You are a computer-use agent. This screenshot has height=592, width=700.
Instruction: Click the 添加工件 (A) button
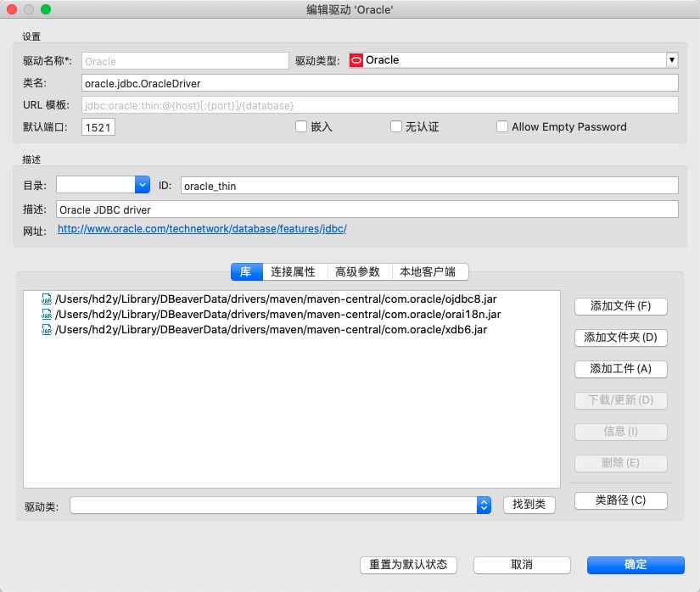click(x=621, y=369)
